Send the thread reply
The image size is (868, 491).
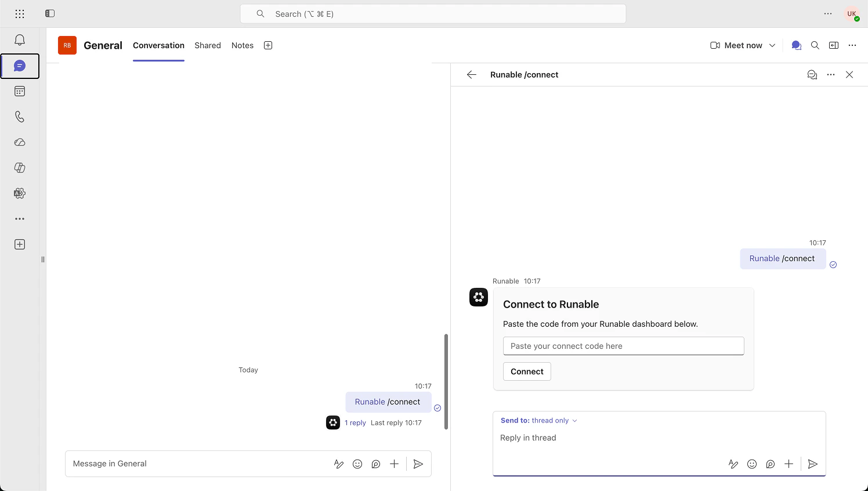[813, 464]
